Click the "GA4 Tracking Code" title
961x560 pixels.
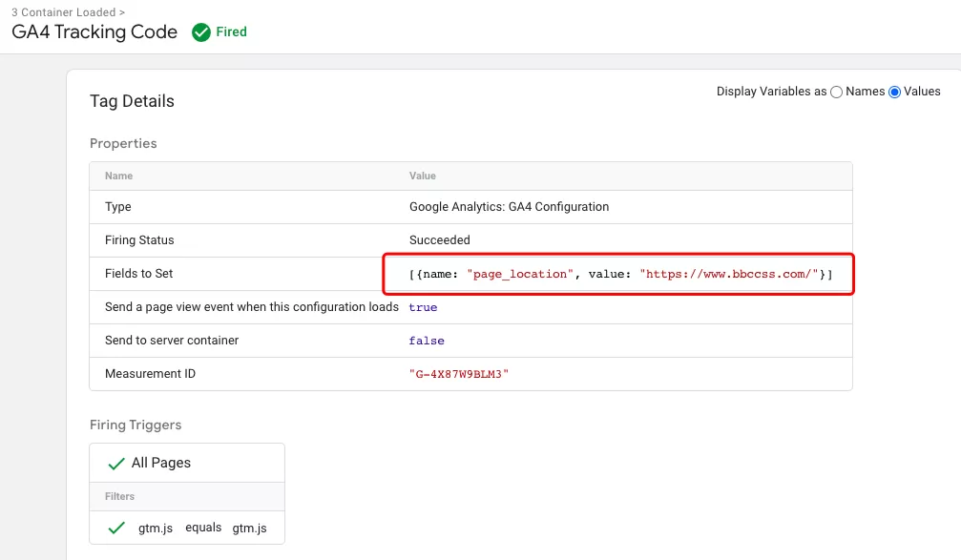coord(94,31)
